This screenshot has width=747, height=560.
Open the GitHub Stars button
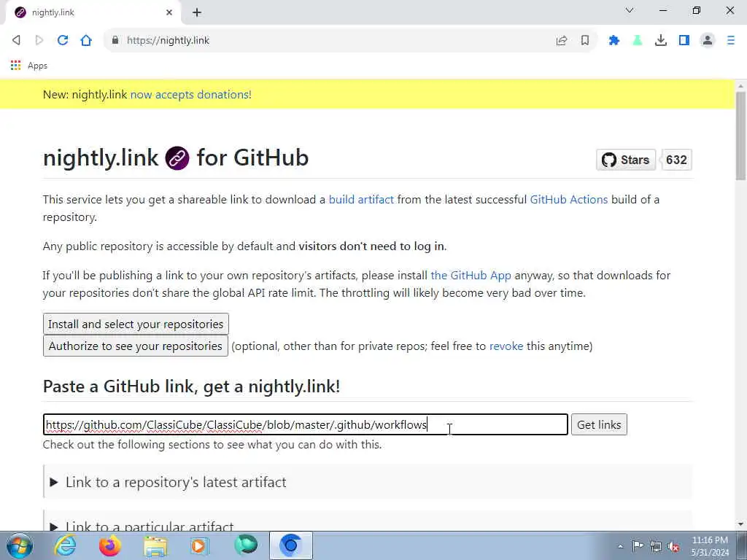tap(626, 160)
